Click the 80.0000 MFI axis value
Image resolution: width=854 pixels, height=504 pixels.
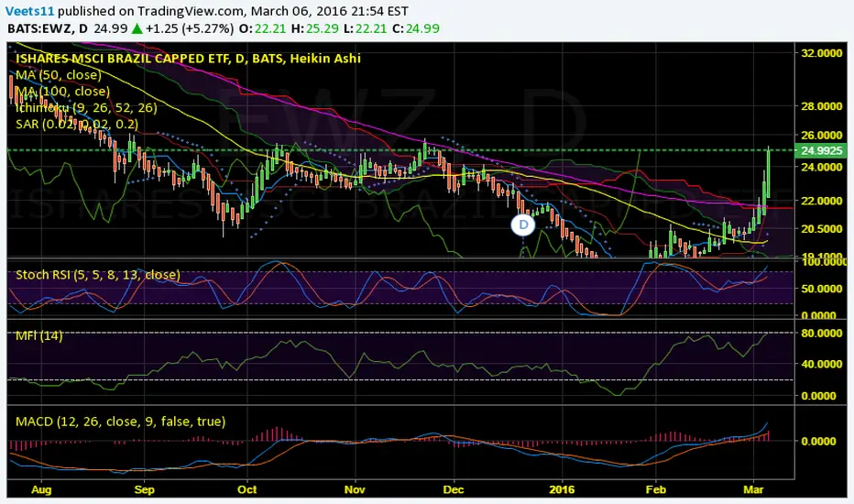(821, 333)
